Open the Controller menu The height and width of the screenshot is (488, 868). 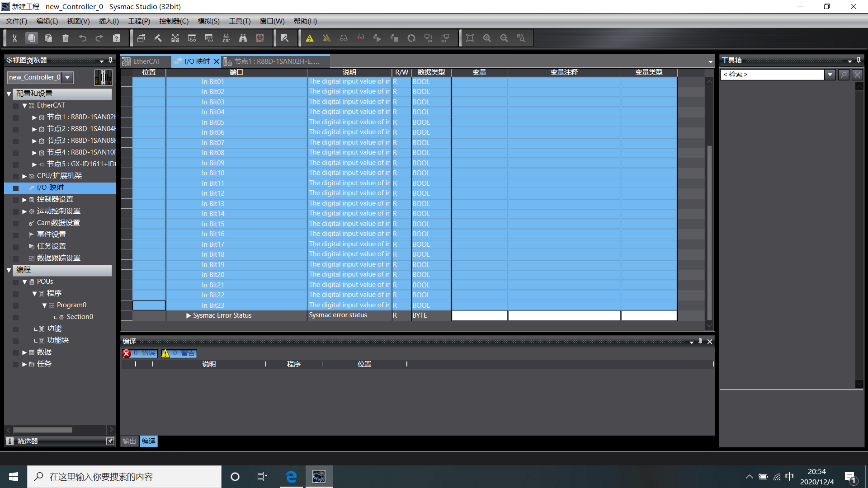click(x=174, y=21)
